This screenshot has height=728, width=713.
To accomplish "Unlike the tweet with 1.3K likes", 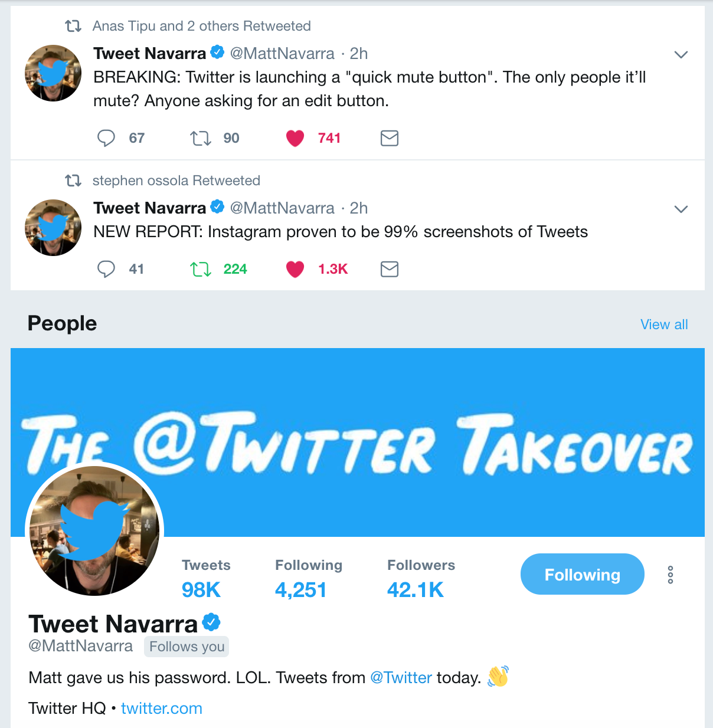I will click(295, 269).
